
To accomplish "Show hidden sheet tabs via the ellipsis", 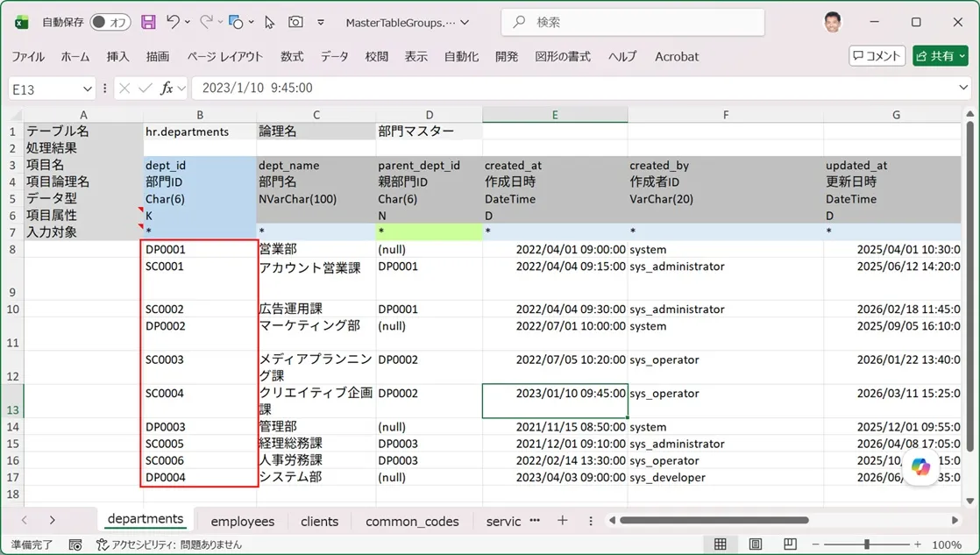I will point(535,520).
